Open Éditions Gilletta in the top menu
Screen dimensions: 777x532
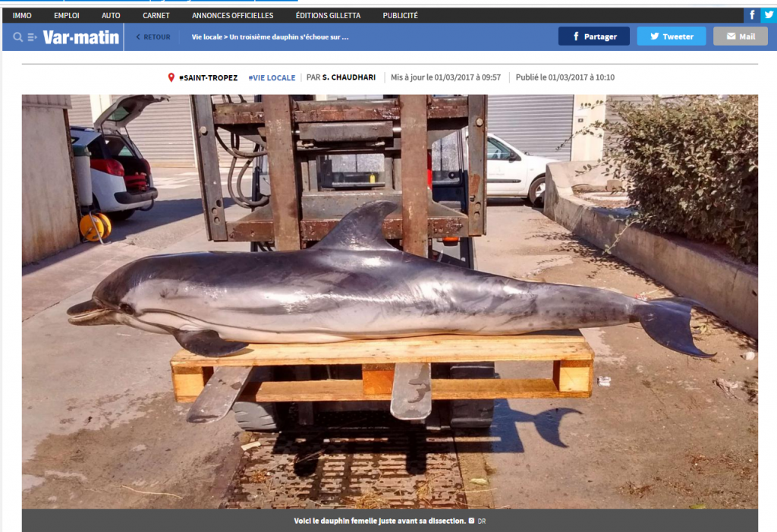coord(328,15)
